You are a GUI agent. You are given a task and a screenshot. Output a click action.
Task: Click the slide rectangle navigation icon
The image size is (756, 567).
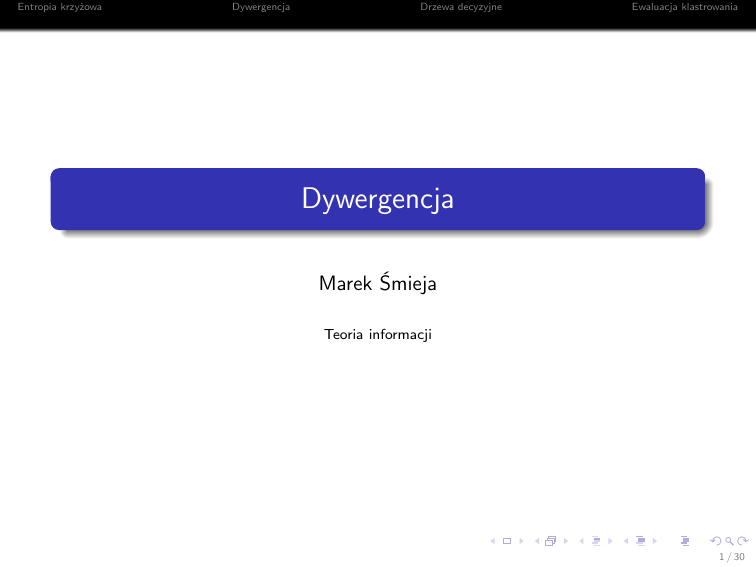(506, 541)
